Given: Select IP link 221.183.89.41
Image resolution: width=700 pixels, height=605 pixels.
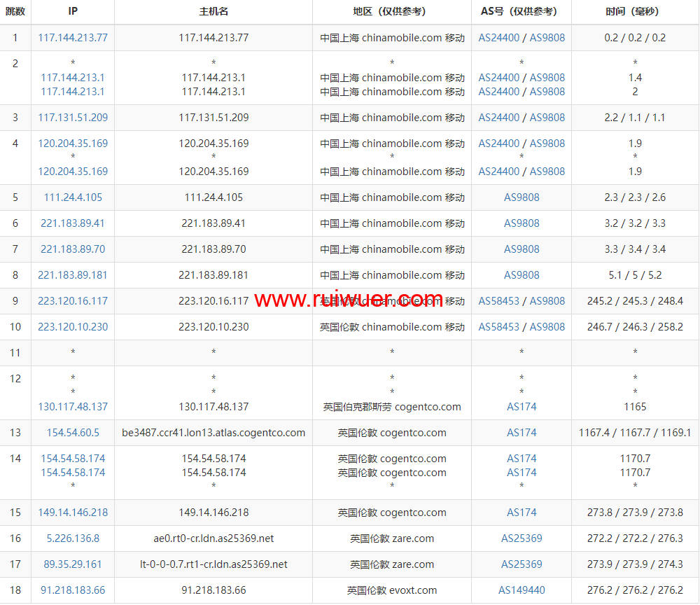Looking at the screenshot, I should [x=73, y=223].
